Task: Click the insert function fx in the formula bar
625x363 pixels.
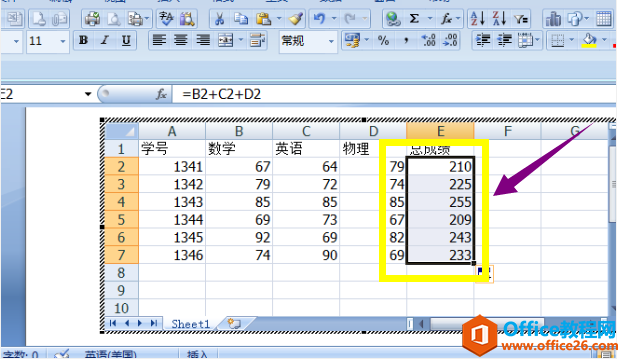Action: point(161,94)
